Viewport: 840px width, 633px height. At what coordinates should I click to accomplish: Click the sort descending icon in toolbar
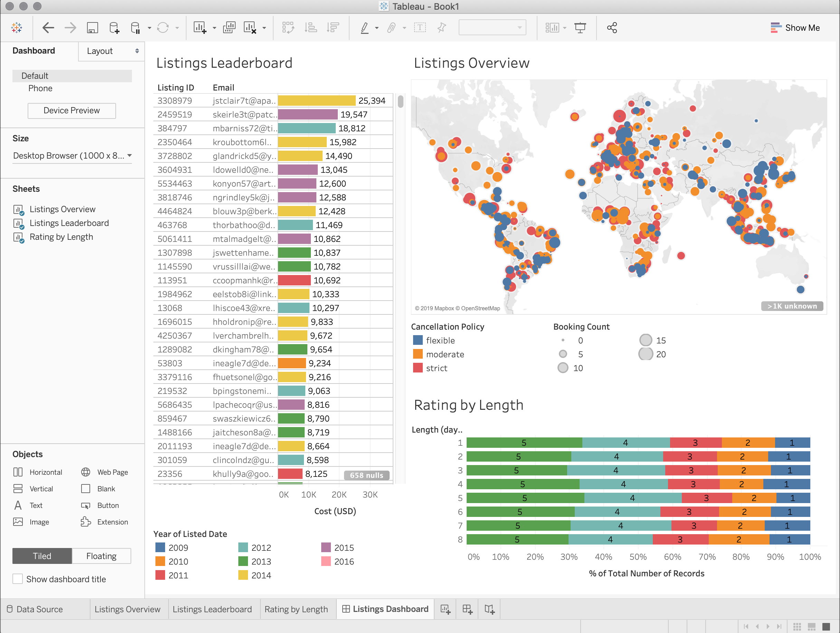332,28
